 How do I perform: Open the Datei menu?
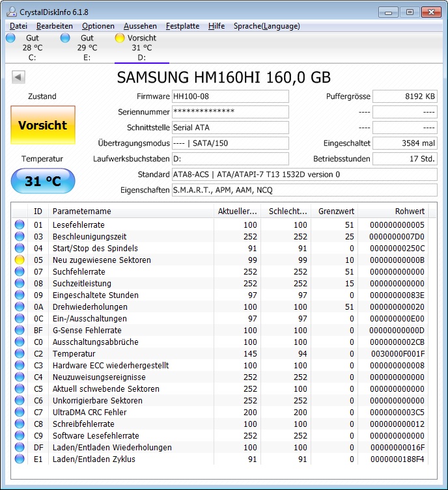18,26
